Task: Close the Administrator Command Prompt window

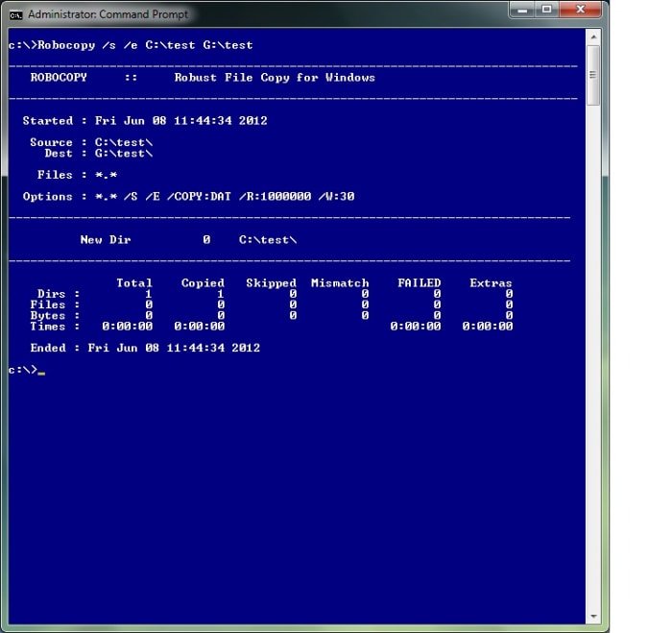Action: click(x=580, y=10)
